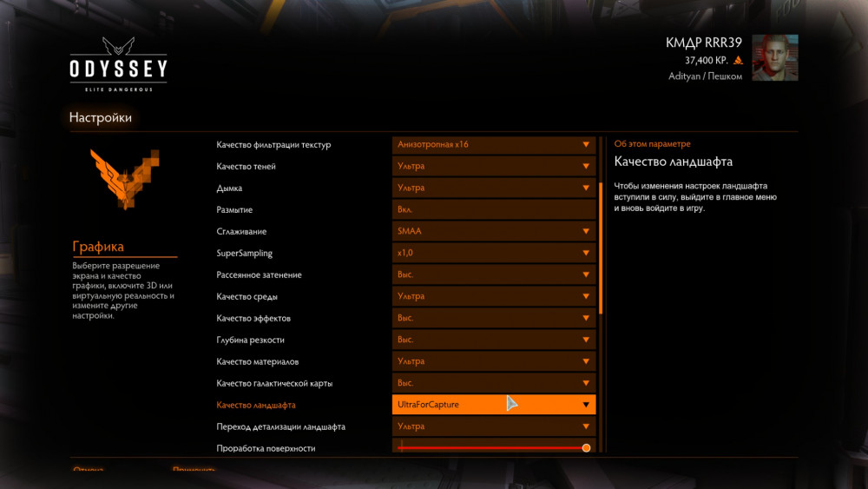The image size is (868, 489).
Task: Open the Качество материалов dropdown
Action: coord(494,361)
